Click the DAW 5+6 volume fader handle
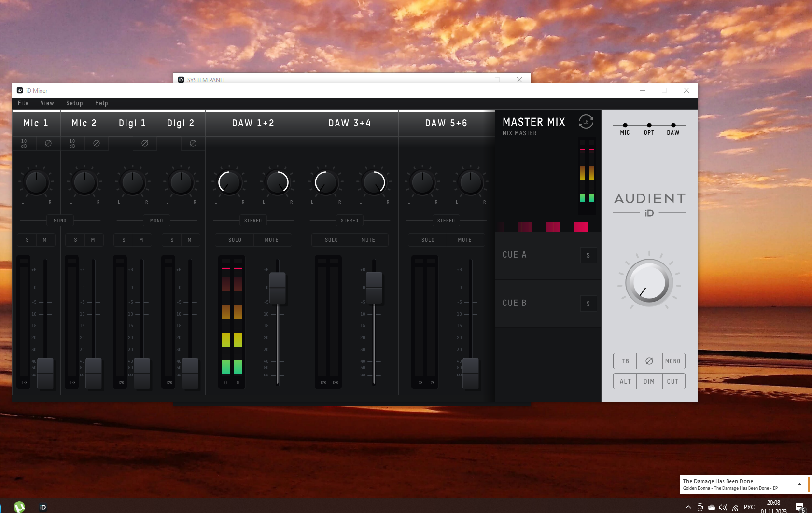Screen dimensions: 812x513 pyautogui.click(x=471, y=373)
